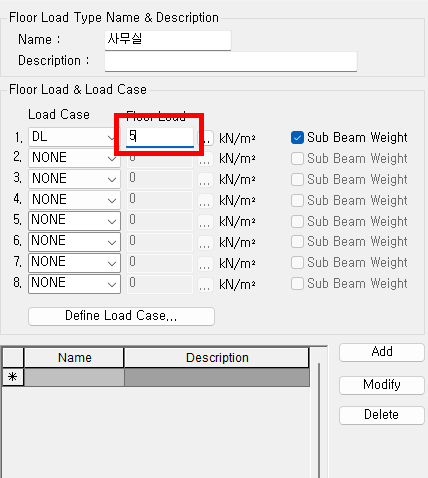The width and height of the screenshot is (428, 478).
Task: Click Floor Load field for row 4
Action: (160, 200)
